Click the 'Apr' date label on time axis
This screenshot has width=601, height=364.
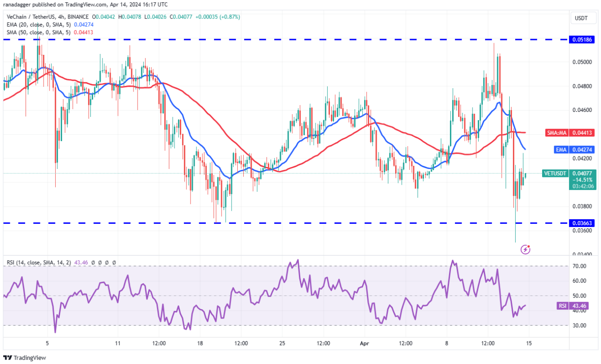click(x=365, y=343)
